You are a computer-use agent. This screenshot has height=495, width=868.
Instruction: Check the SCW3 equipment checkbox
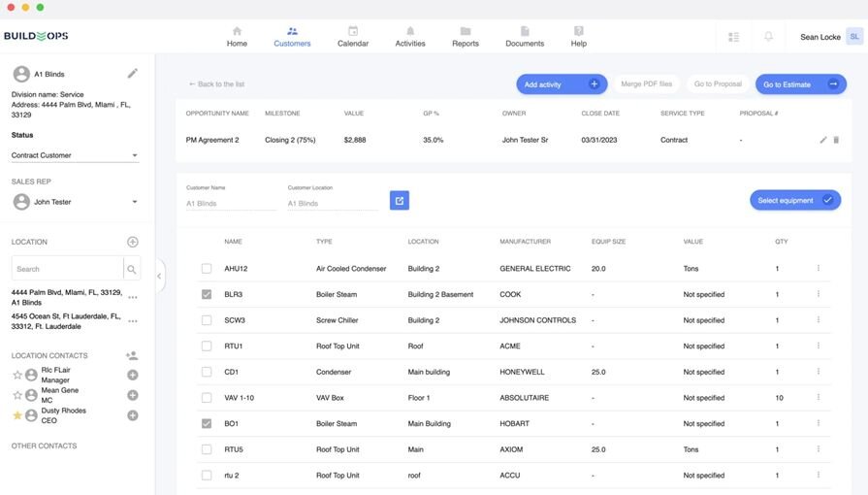click(x=207, y=320)
